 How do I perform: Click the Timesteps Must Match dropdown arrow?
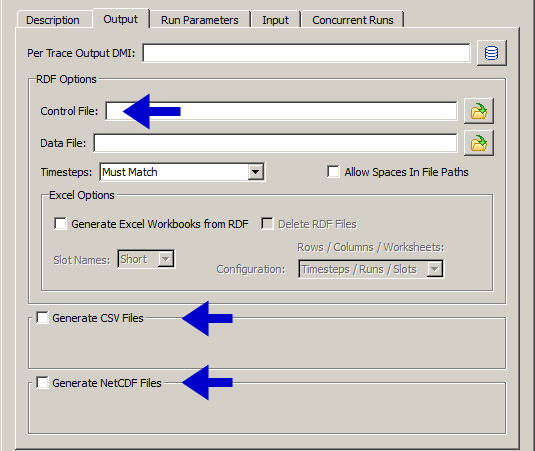pyautogui.click(x=256, y=172)
